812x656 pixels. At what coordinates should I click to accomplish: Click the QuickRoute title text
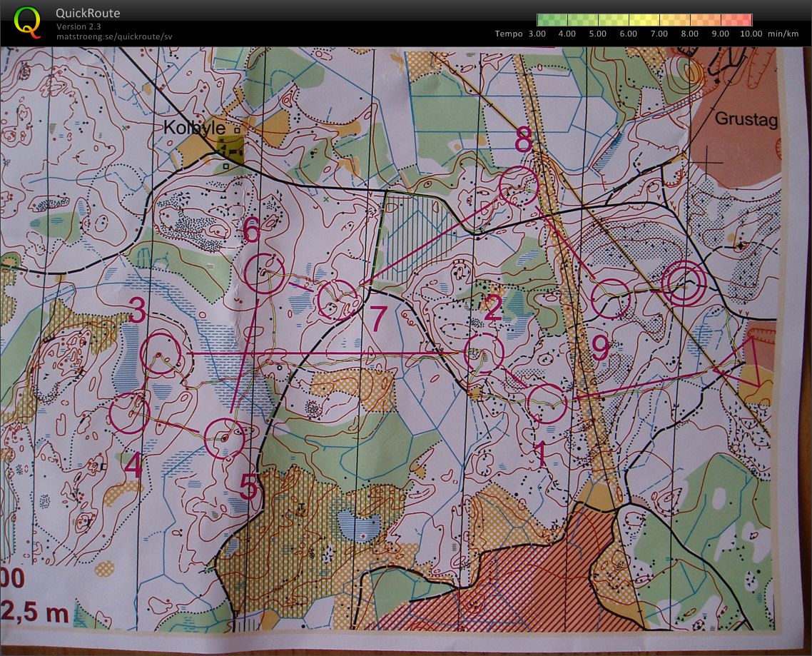point(88,13)
